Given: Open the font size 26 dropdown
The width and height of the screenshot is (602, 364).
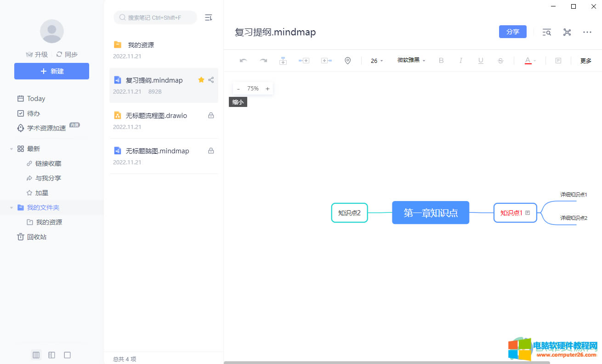Looking at the screenshot, I should click(376, 61).
